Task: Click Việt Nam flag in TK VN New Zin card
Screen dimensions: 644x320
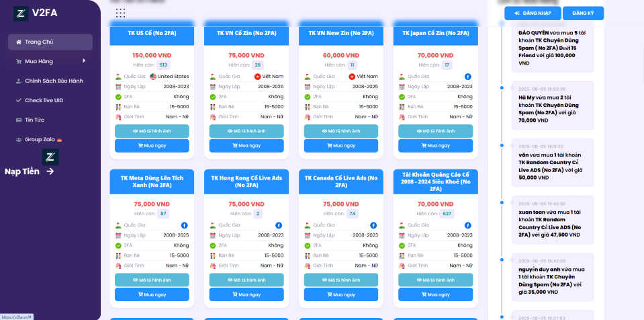Action: point(352,77)
